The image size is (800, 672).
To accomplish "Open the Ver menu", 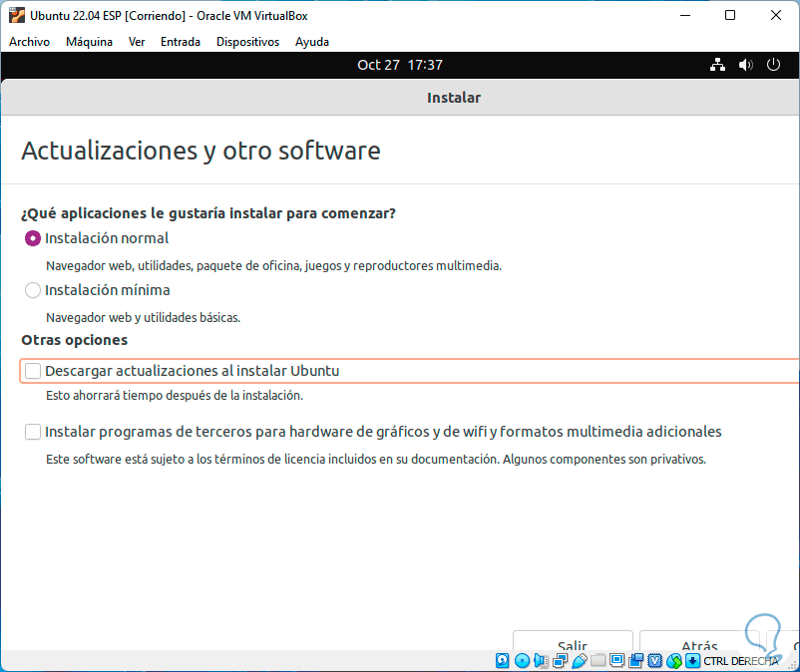I will (x=137, y=42).
